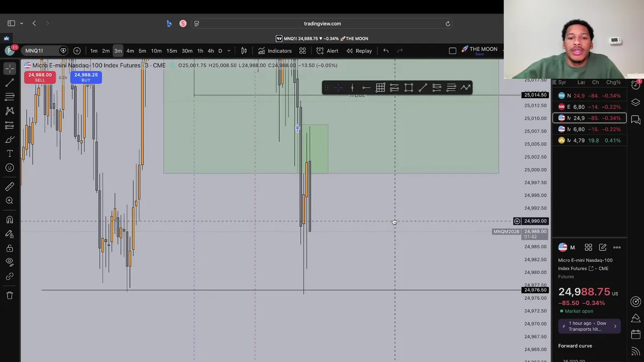This screenshot has height=362, width=644.
Task: Edit symbol notes with the pencil icon
Action: click(x=603, y=247)
